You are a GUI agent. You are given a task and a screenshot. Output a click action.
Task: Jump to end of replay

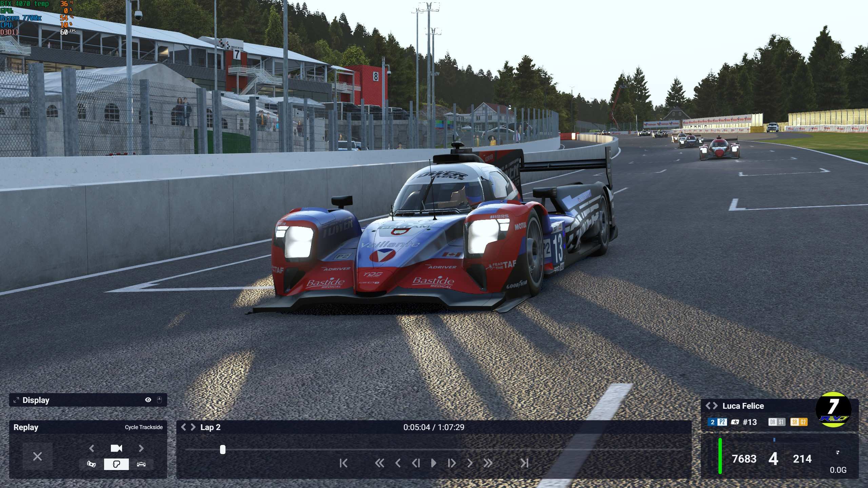click(x=524, y=463)
